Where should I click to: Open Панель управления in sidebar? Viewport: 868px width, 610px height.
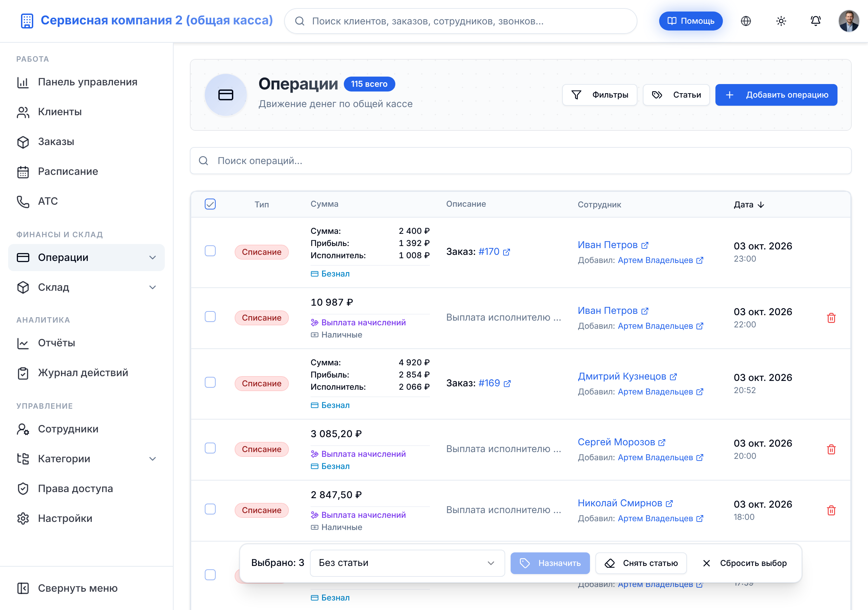(86, 82)
